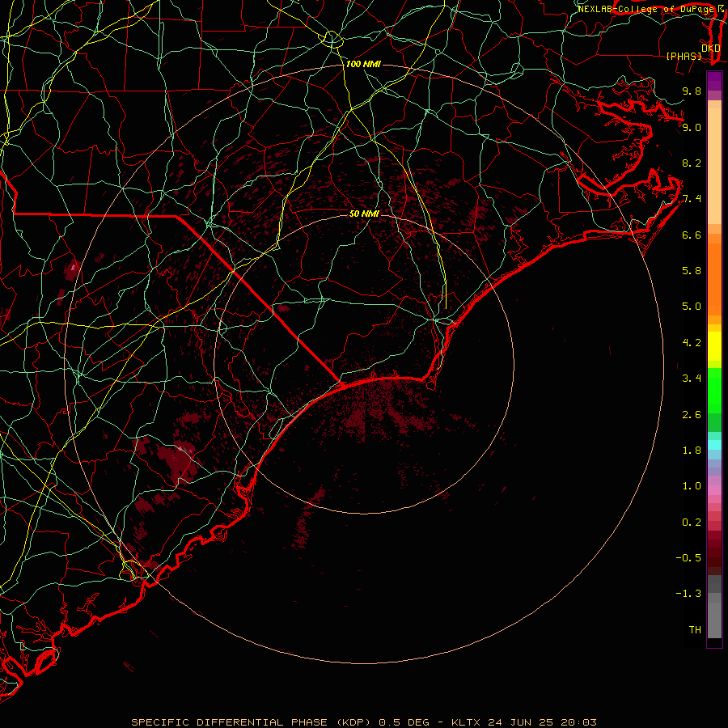This screenshot has width=728, height=728.
Task: Click the 1.0 scale value
Action: [x=692, y=486]
